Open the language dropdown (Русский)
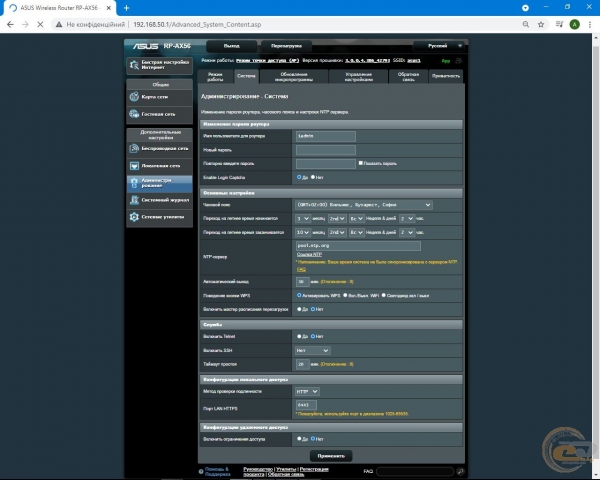The image size is (600, 480). pos(439,46)
